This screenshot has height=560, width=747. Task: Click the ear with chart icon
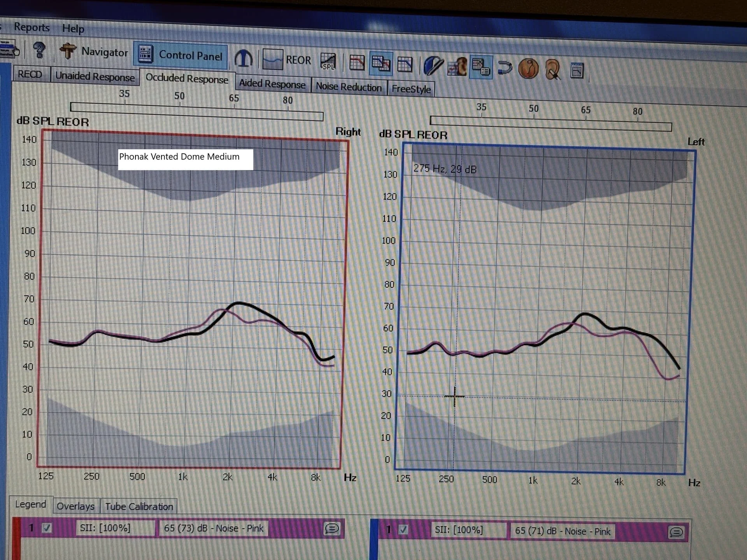point(457,67)
